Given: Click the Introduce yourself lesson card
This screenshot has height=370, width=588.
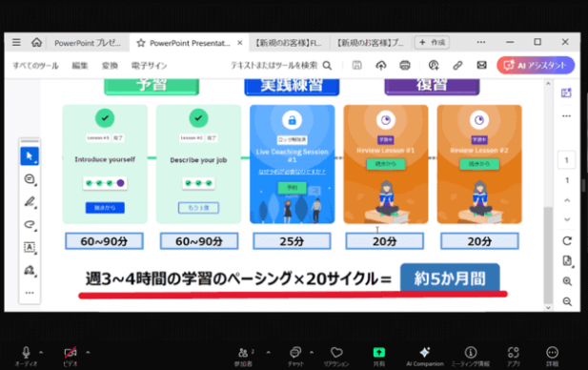Looking at the screenshot, I should (x=105, y=164).
